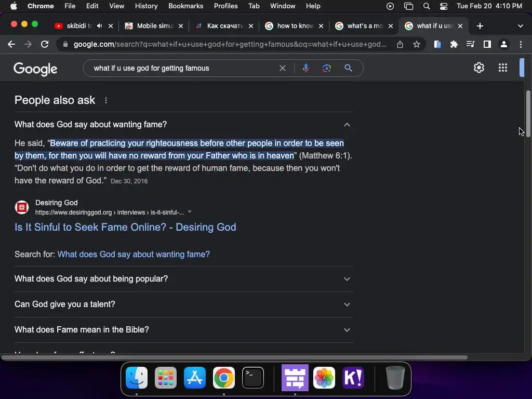Open the Bookmarks menu
This screenshot has width=532, height=399.
pyautogui.click(x=185, y=6)
